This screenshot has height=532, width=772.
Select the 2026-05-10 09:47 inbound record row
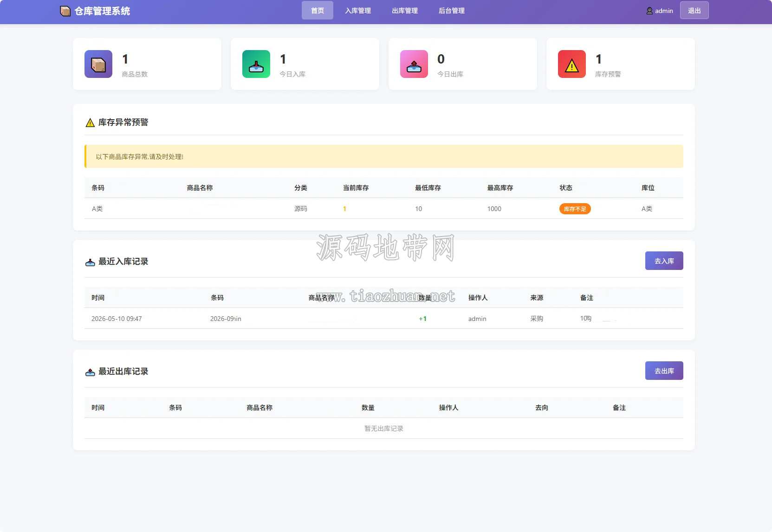click(x=384, y=319)
